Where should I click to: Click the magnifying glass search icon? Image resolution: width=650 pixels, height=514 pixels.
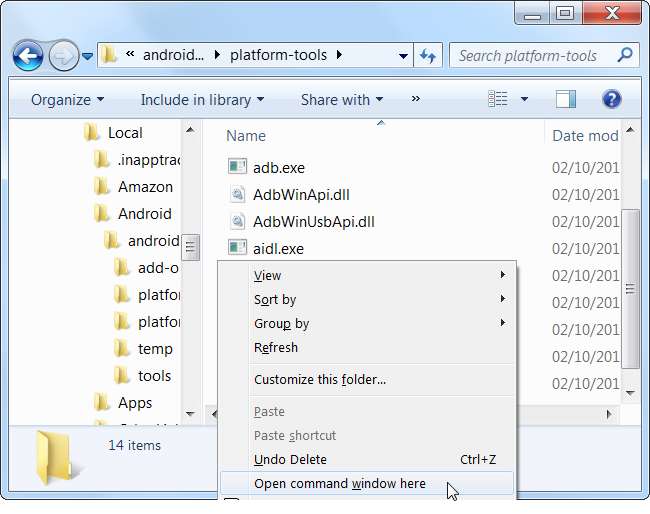click(625, 55)
